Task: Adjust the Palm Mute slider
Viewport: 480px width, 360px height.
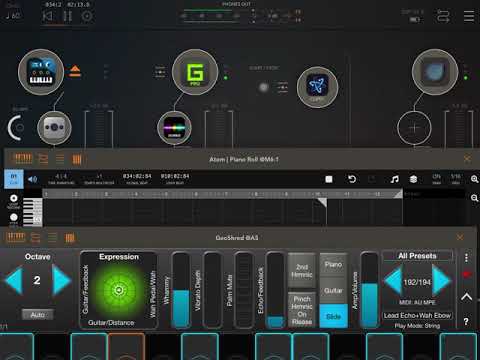Action: tap(244, 290)
